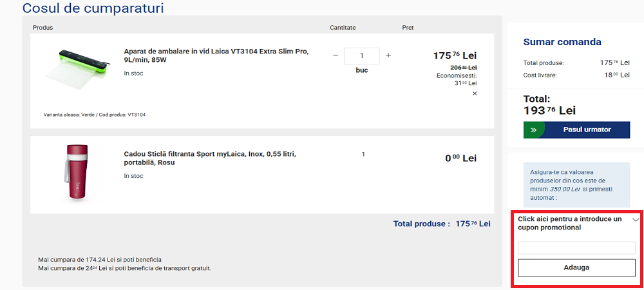644x290 pixels.
Task: Open the Cadou Sticlă filtranta Sport link
Action: coord(210,158)
